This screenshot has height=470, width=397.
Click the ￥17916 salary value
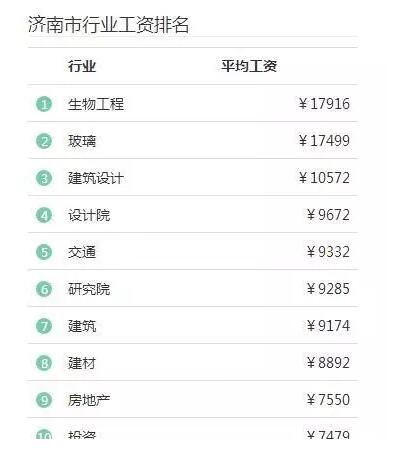click(324, 104)
